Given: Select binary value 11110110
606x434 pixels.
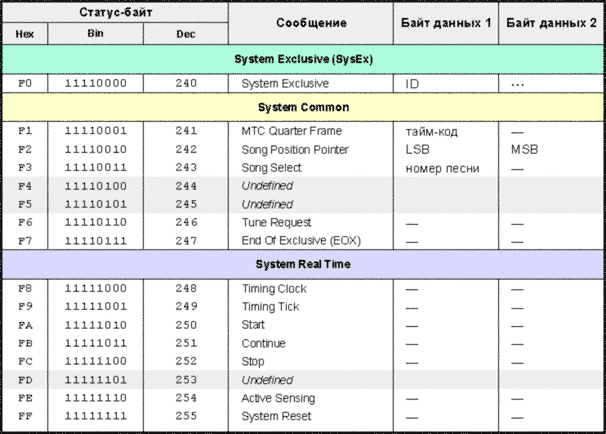Looking at the screenshot, I should pyautogui.click(x=95, y=223).
